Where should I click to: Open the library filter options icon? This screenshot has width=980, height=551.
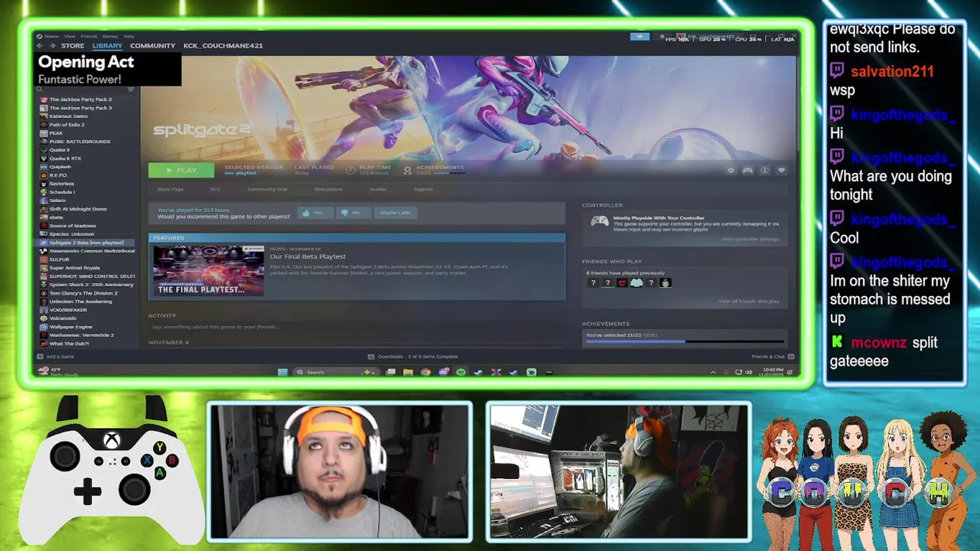pyautogui.click(x=131, y=90)
